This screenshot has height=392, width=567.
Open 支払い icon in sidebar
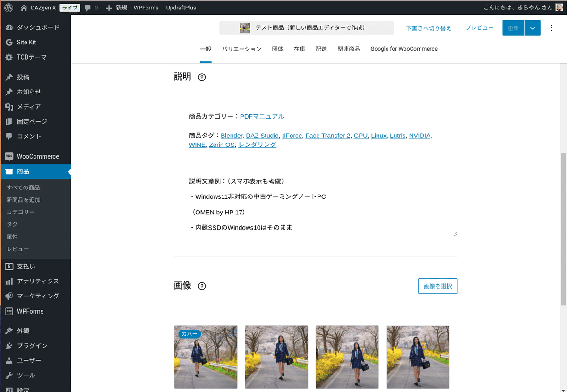coord(9,266)
